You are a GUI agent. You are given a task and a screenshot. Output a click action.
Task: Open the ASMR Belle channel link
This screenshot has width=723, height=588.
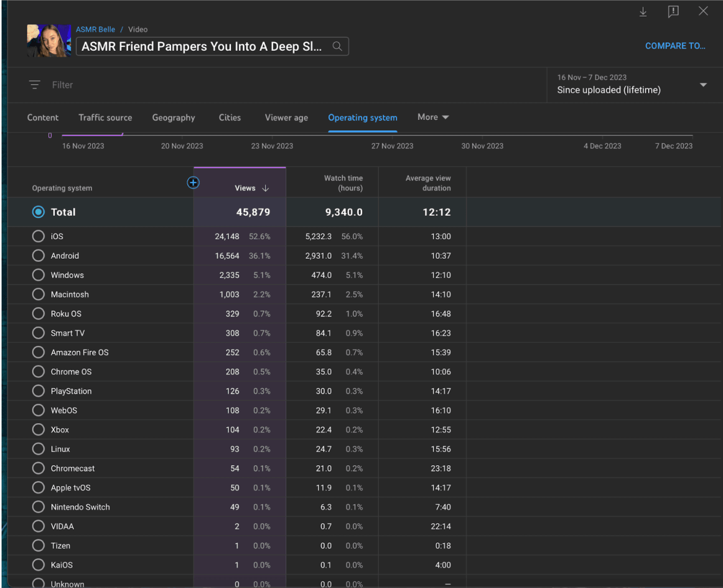(95, 30)
